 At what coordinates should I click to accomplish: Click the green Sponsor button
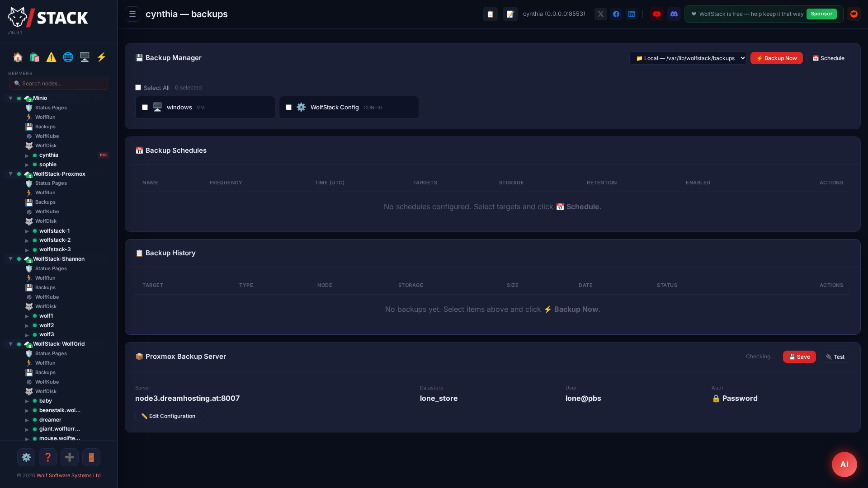821,14
